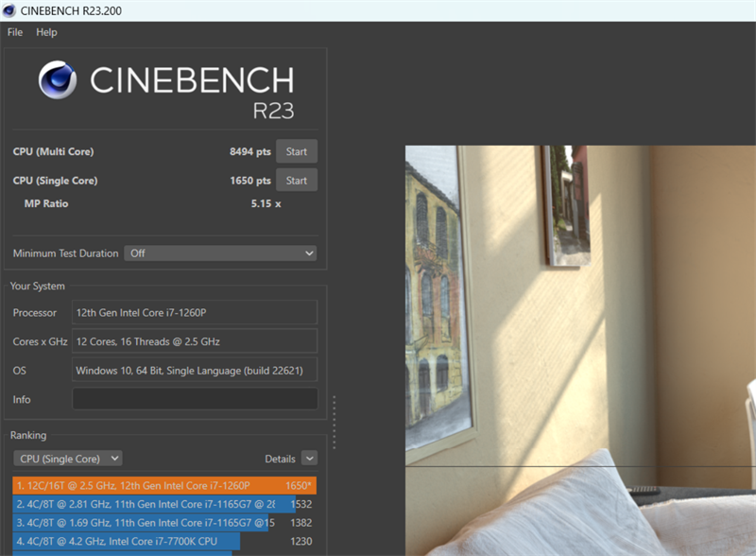
Task: Select ranking row 2 i7-1165G7 at 2.81 GHz
Action: pos(164,504)
